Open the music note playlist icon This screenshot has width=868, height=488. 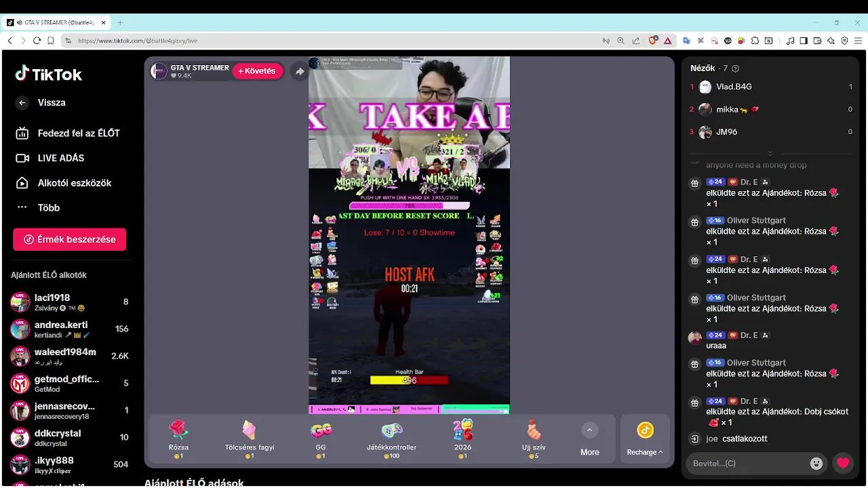coord(791,41)
